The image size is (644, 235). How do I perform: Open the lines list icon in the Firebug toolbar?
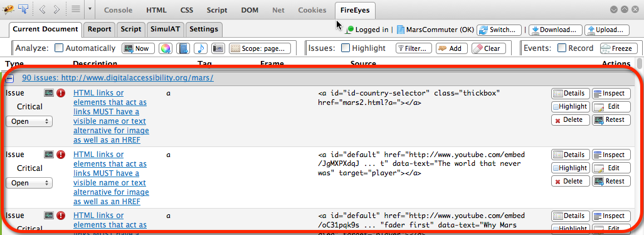(75, 9)
